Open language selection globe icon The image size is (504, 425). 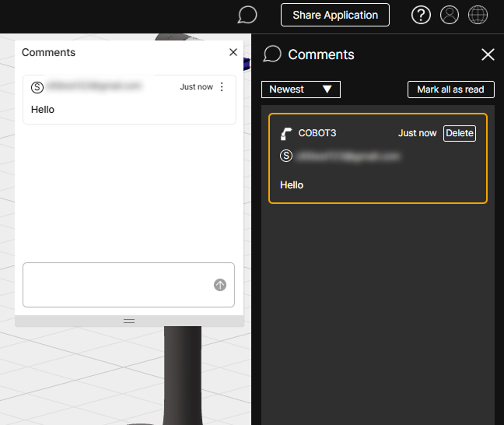pos(478,15)
